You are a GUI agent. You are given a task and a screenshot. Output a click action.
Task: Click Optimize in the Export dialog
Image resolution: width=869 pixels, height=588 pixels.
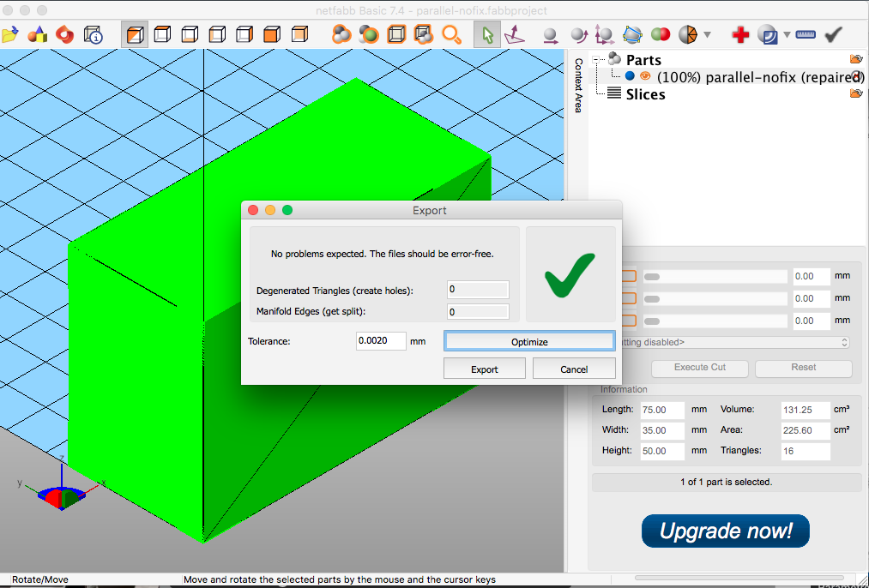pos(529,342)
